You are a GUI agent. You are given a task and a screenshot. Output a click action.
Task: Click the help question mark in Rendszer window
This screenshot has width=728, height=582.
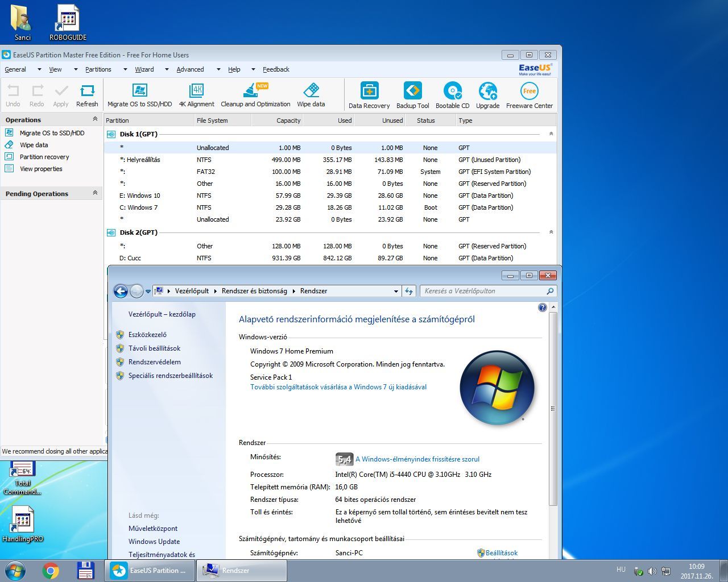tap(543, 307)
